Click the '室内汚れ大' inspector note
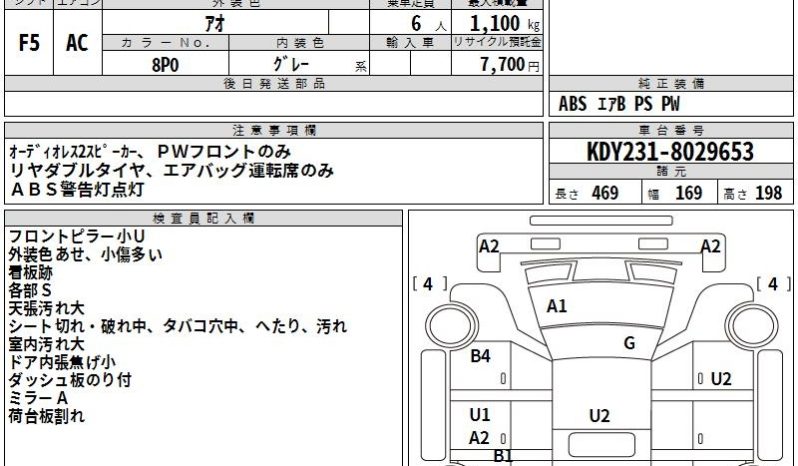 pos(46,344)
